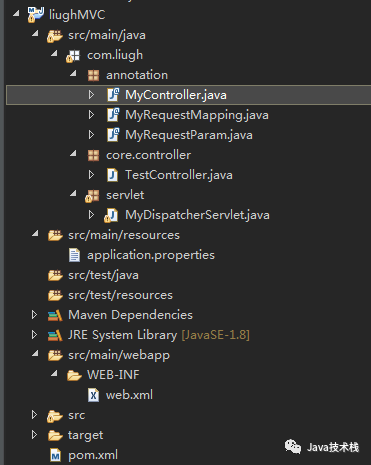Click the application.properties file icon
The image size is (371, 465).
[x=74, y=255]
